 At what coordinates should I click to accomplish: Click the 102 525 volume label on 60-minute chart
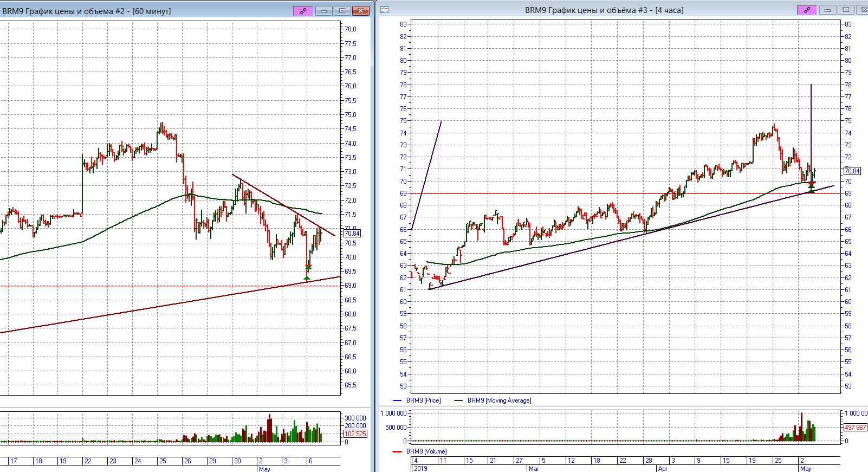tap(355, 434)
